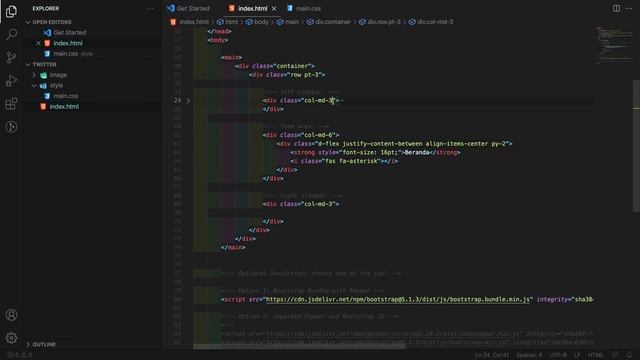The width and height of the screenshot is (640, 360).
Task: Click div.row.pt-3 breadcrumb segment
Action: (x=384, y=22)
